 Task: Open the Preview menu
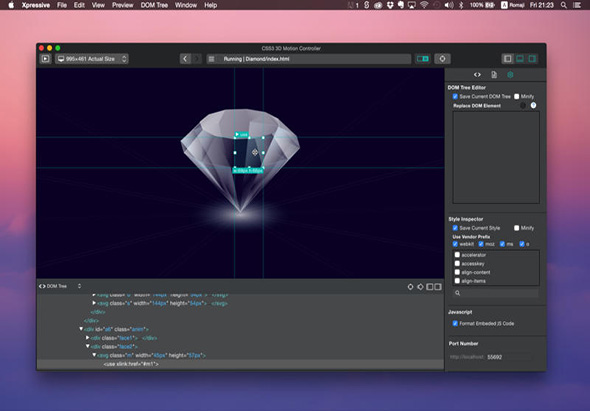pos(123,5)
